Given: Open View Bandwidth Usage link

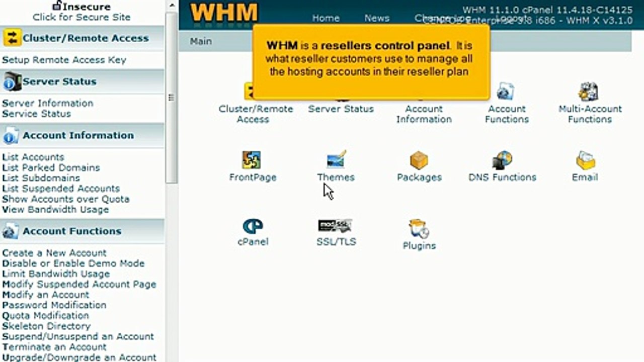Looking at the screenshot, I should coord(55,210).
